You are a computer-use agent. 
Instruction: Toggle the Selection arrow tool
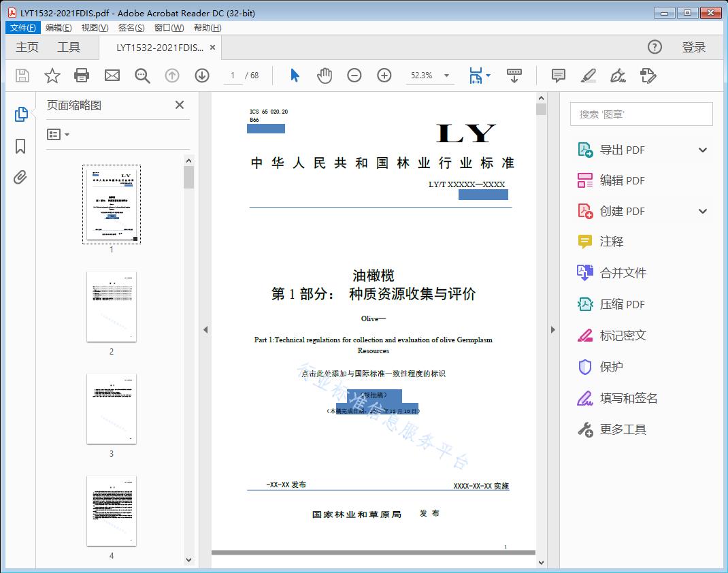click(295, 76)
